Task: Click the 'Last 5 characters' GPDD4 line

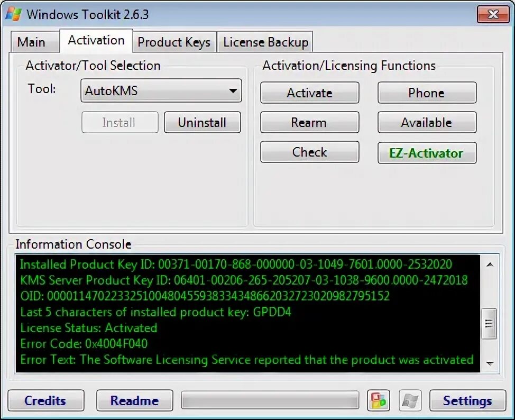Action: [155, 312]
